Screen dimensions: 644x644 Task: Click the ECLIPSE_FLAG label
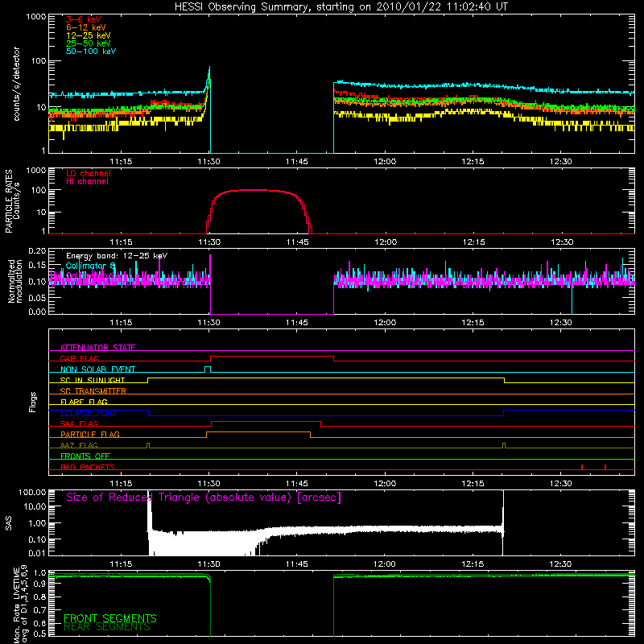[88, 413]
